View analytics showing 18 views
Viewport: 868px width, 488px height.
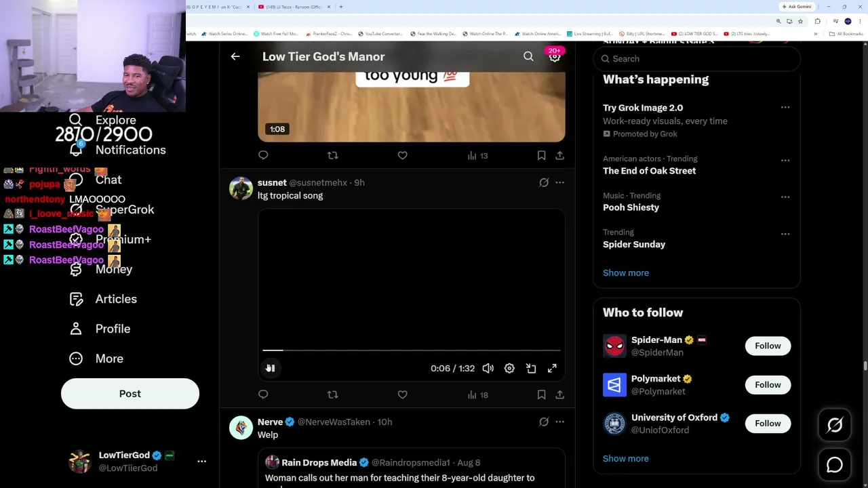[477, 394]
